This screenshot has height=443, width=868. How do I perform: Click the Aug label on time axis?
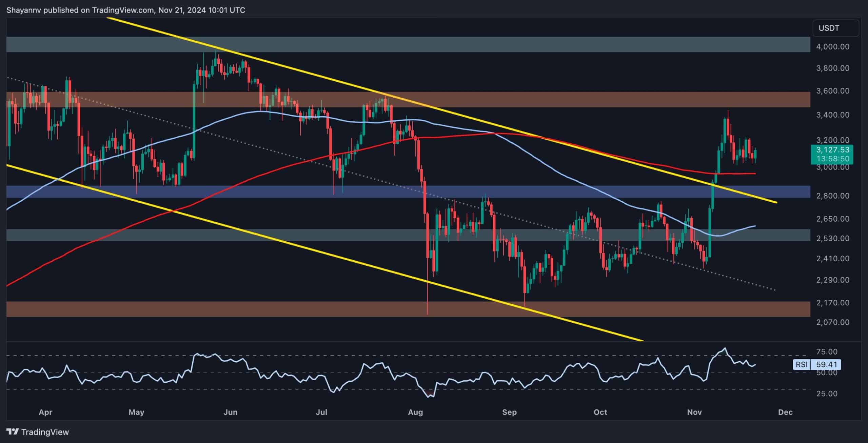tap(415, 412)
